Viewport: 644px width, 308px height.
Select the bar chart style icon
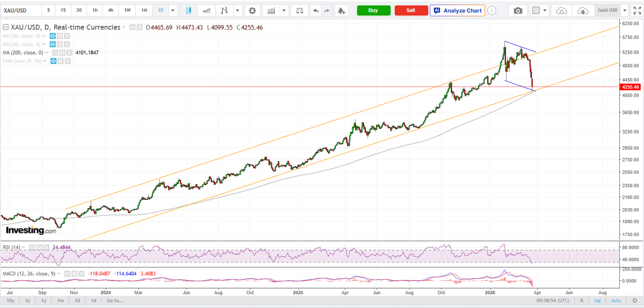coord(225,10)
